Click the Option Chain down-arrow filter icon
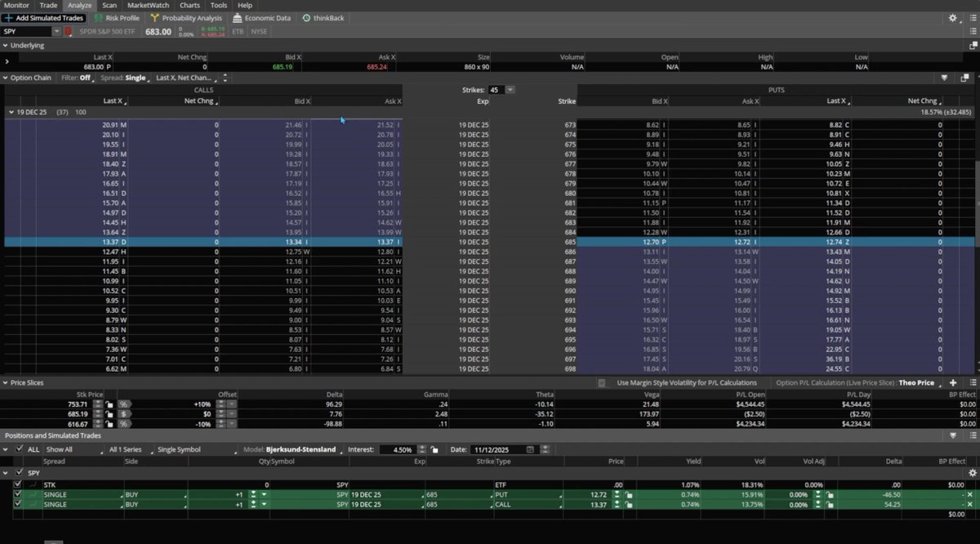Viewport: 980px width, 544px height. tap(944, 78)
